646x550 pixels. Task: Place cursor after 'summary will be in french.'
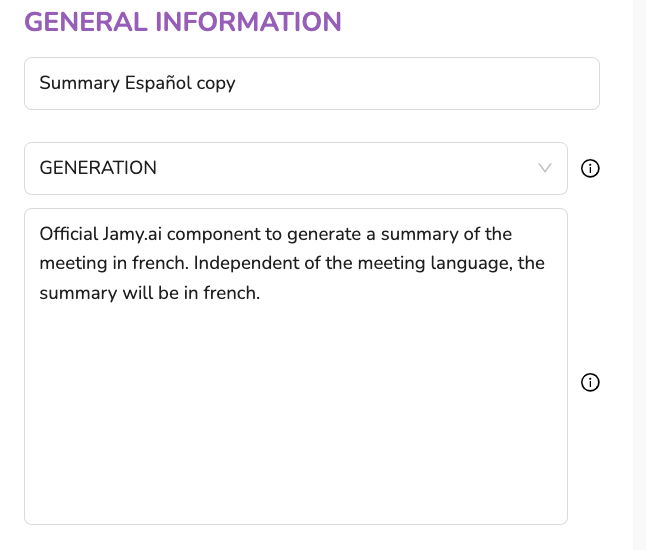(x=262, y=294)
